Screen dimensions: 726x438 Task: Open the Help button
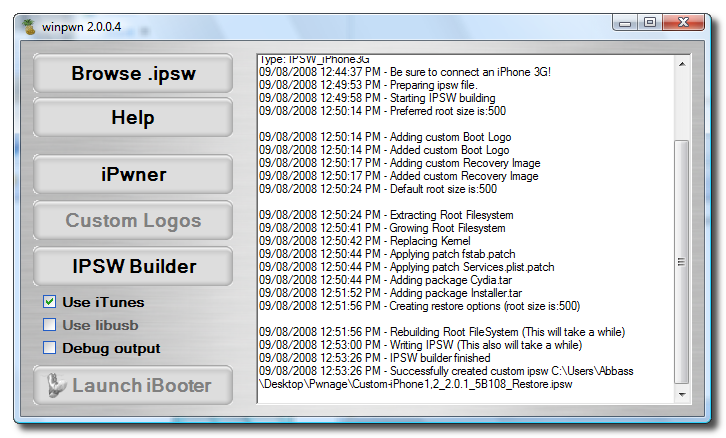[133, 118]
